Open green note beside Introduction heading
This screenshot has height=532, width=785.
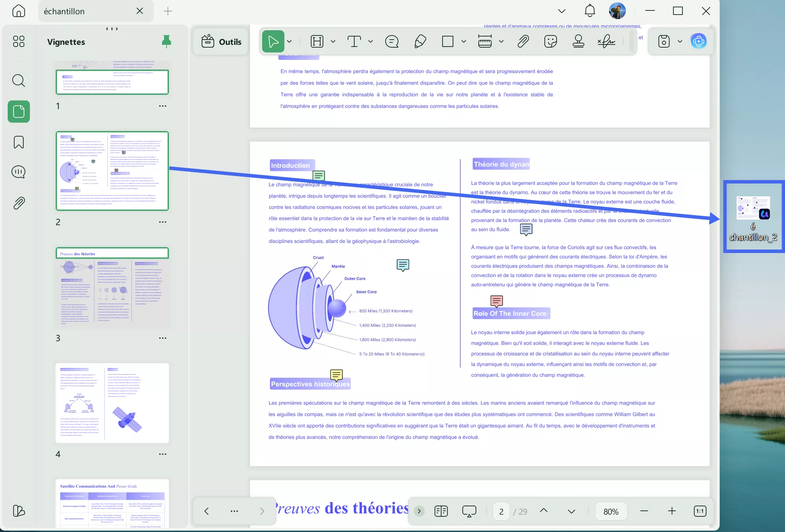pos(319,176)
